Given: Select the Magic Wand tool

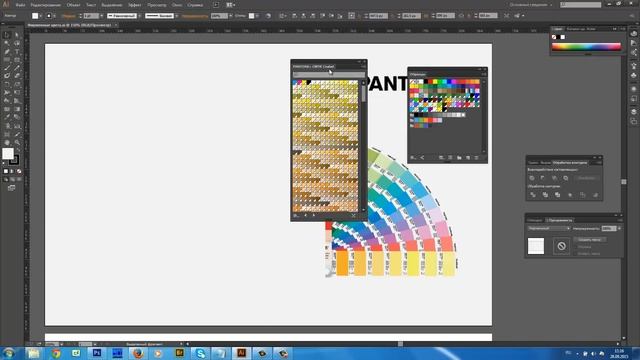Looking at the screenshot, I should tap(7, 43).
